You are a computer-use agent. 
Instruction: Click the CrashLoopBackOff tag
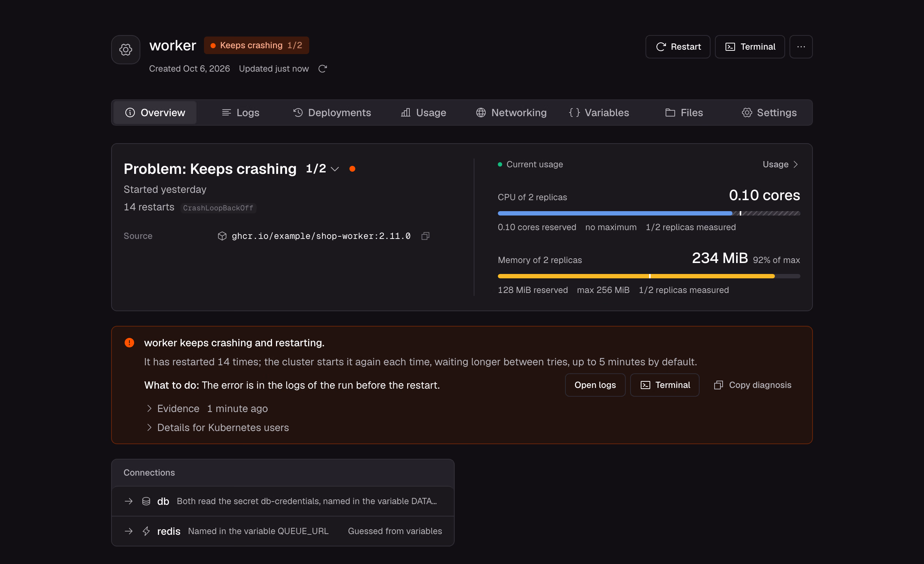click(x=218, y=208)
